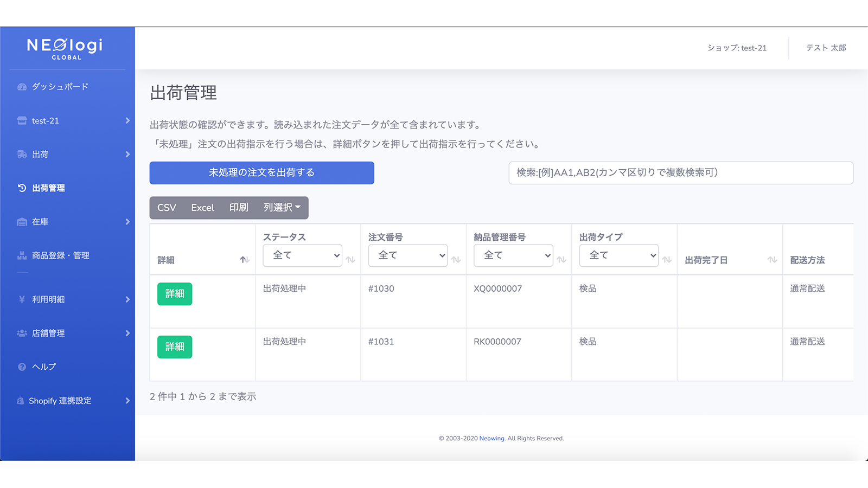Open the 出荷タイプ filter dropdown

(618, 255)
